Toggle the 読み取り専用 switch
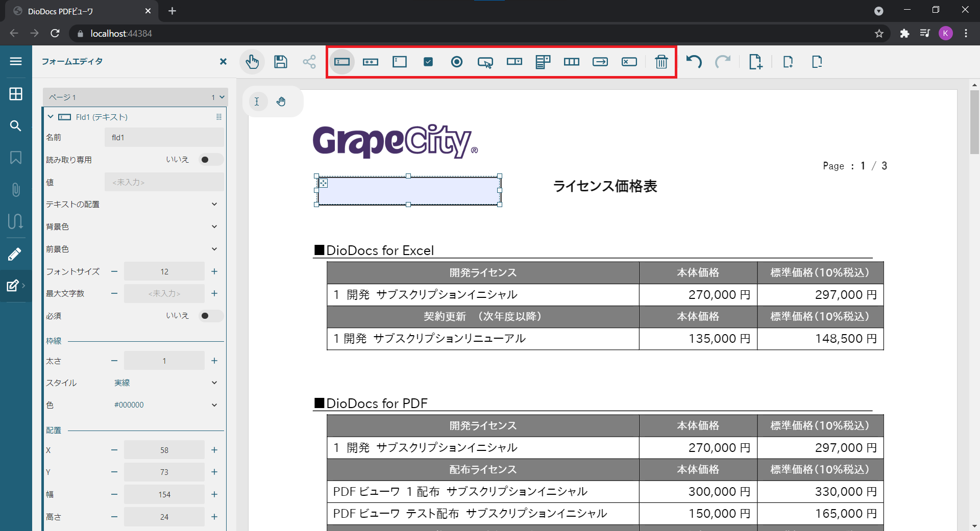This screenshot has width=980, height=531. [x=210, y=160]
